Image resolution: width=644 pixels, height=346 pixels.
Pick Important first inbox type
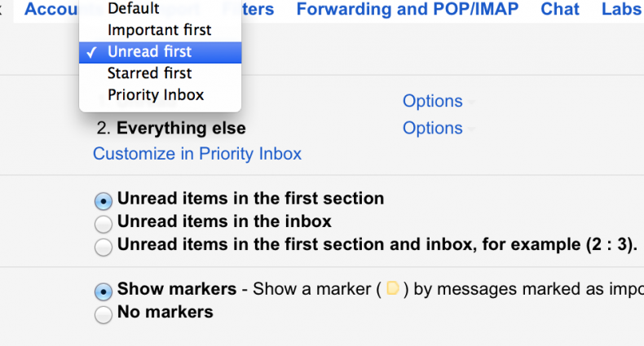click(159, 30)
